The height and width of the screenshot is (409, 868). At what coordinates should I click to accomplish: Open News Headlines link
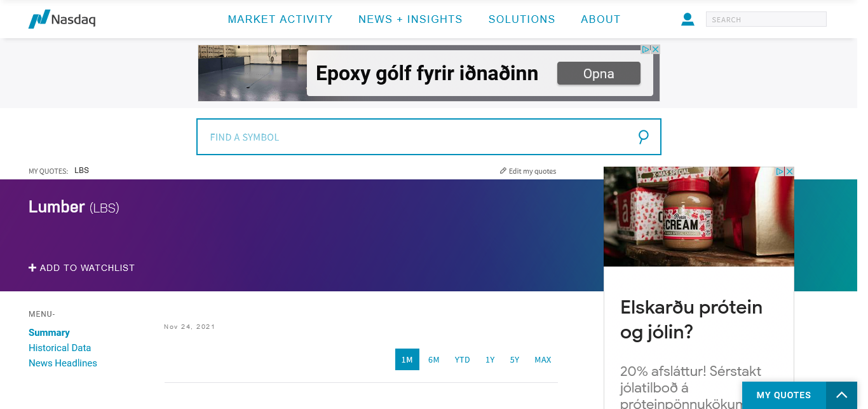[x=63, y=363]
